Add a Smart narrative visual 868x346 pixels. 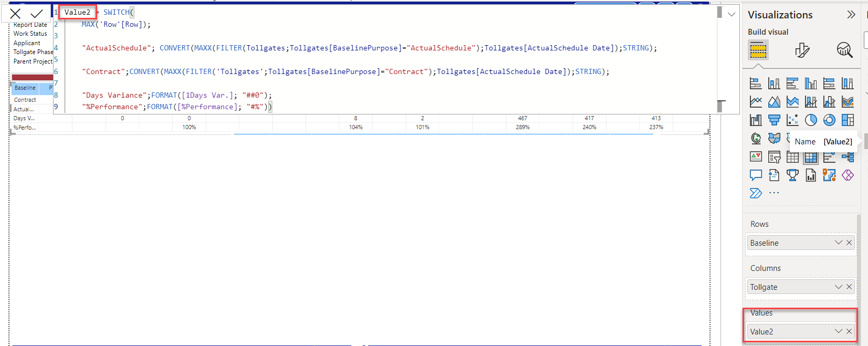774,175
